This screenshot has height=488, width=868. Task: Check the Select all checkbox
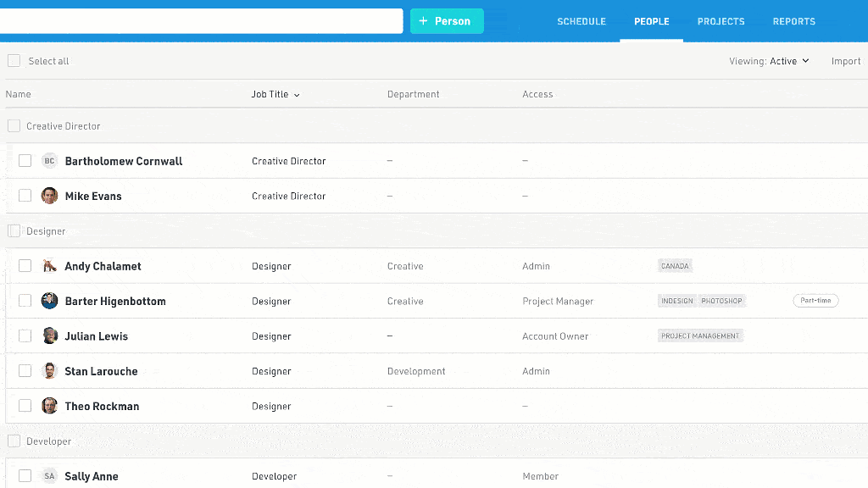coord(14,61)
